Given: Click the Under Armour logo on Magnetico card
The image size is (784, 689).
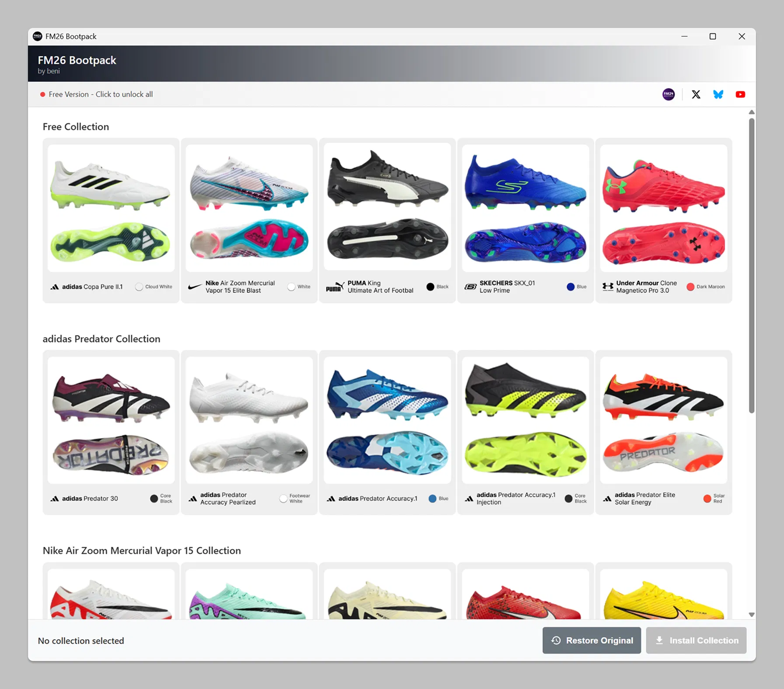Looking at the screenshot, I should coord(607,287).
